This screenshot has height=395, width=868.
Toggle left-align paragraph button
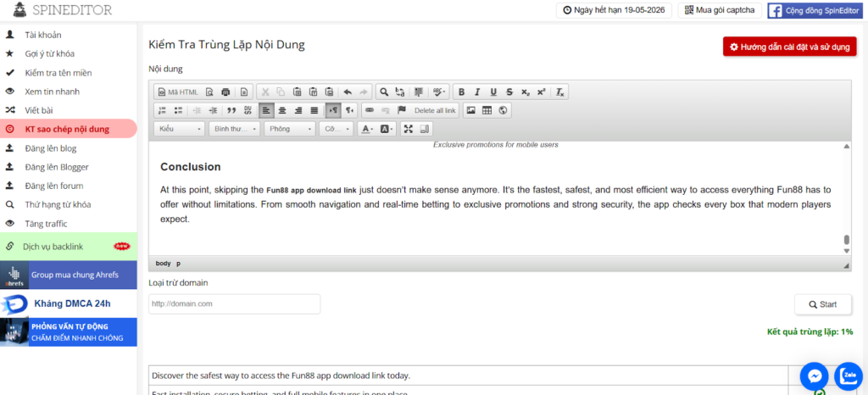tap(266, 110)
